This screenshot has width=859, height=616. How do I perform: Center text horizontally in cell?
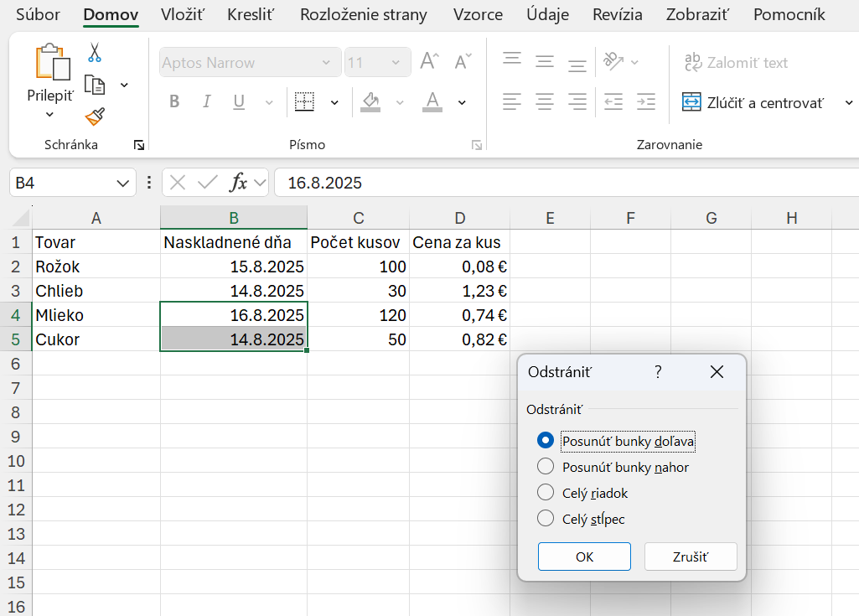click(545, 102)
